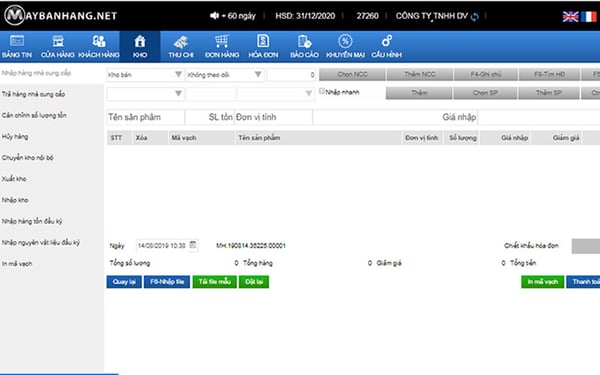
Task: Enable the Nhập nhanh checkbox
Action: pyautogui.click(x=322, y=91)
